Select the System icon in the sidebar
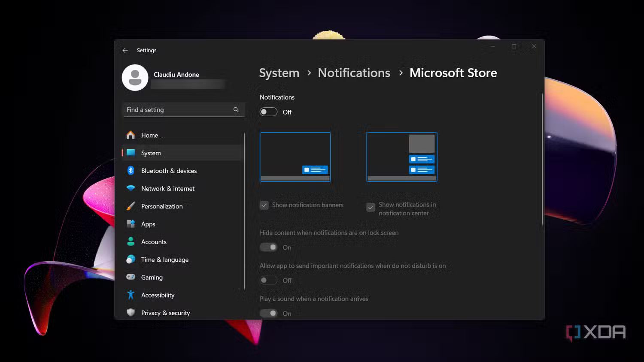The height and width of the screenshot is (362, 644). click(x=131, y=153)
